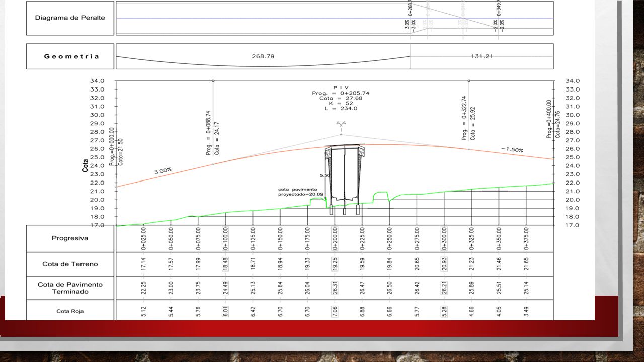This screenshot has height=362, width=644.
Task: Click the "17.0" tick on left axis
Action: click(98, 225)
